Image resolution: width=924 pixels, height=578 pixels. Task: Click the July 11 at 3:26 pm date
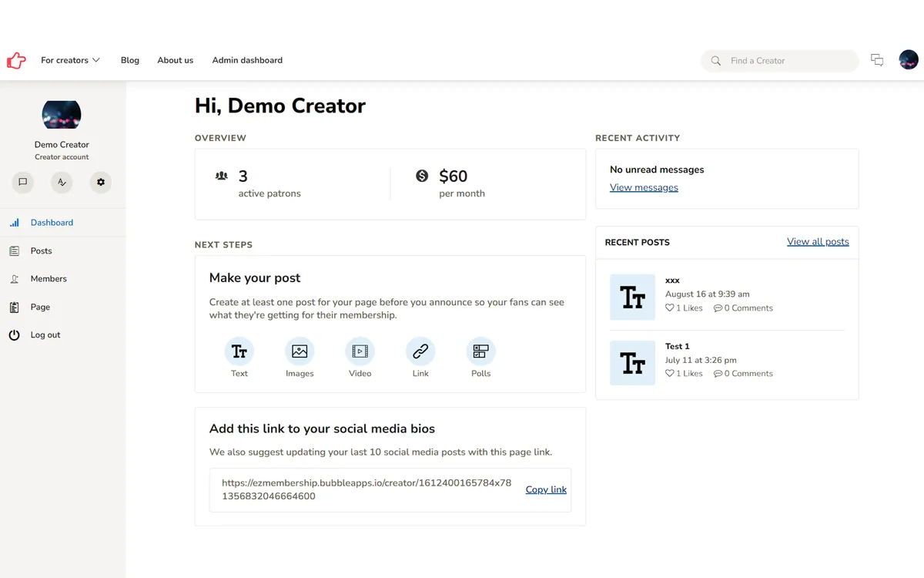click(701, 360)
